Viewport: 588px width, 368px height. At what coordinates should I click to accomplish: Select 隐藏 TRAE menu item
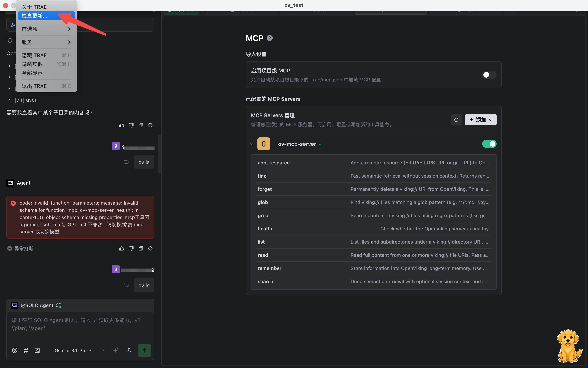46,55
